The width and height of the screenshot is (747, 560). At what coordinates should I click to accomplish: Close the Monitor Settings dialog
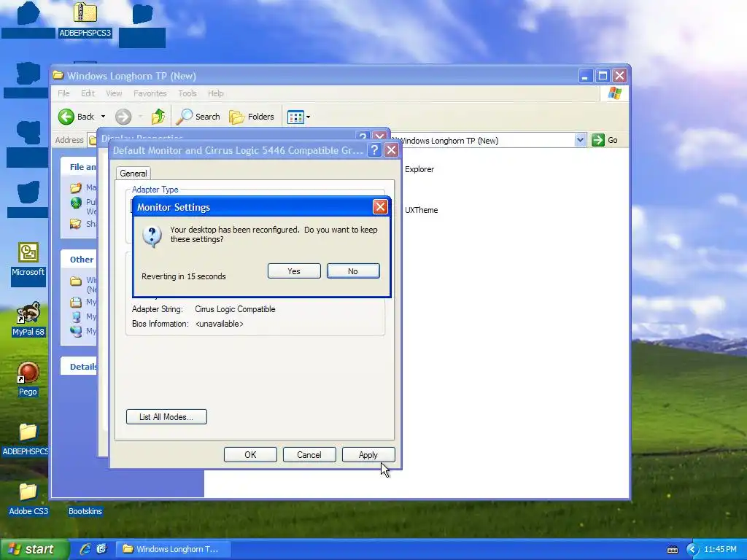point(379,206)
